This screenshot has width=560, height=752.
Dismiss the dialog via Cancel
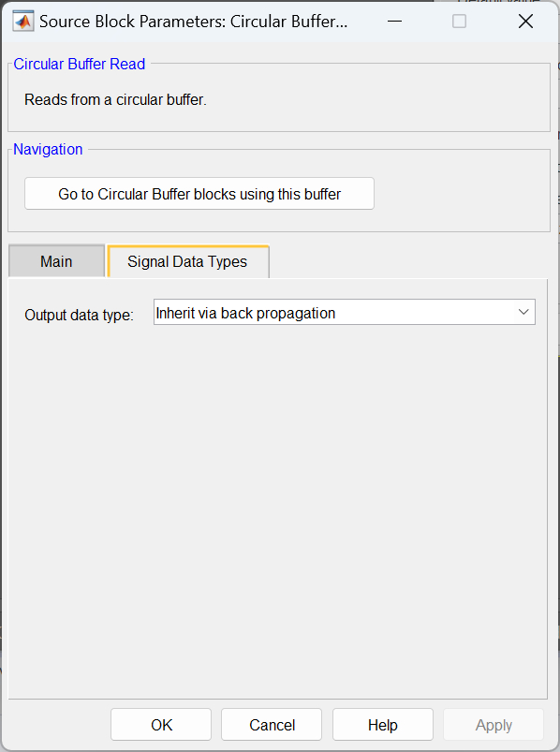(271, 724)
